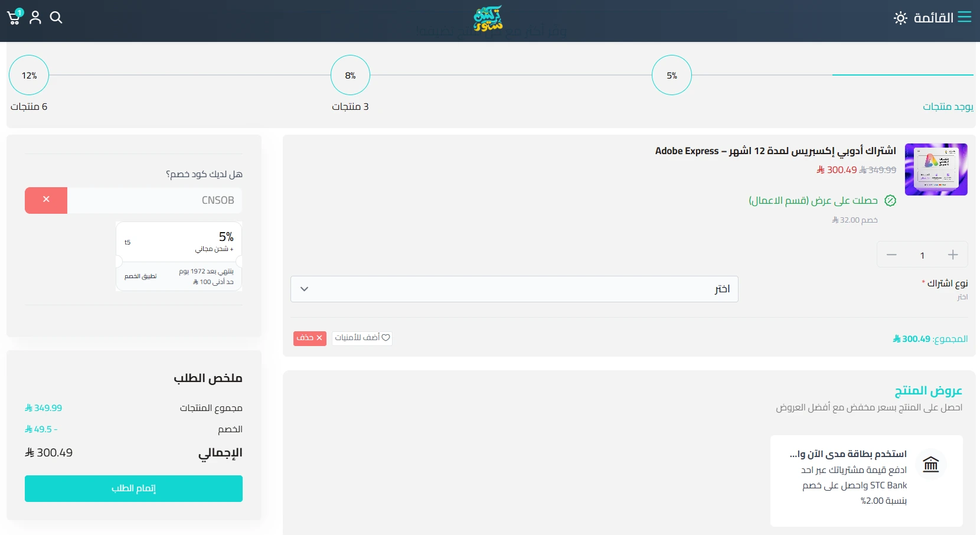Click the bank icon in the Mada offer
980x535 pixels.
click(x=931, y=464)
